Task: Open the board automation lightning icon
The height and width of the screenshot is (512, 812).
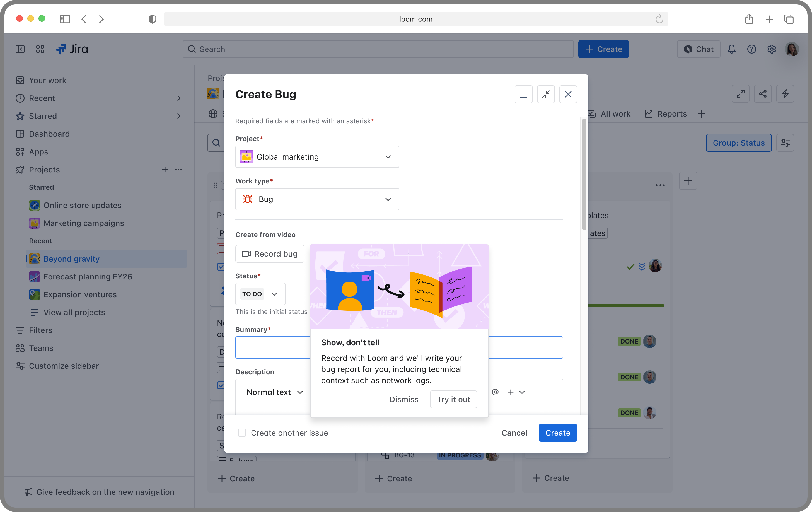Action: [785, 94]
